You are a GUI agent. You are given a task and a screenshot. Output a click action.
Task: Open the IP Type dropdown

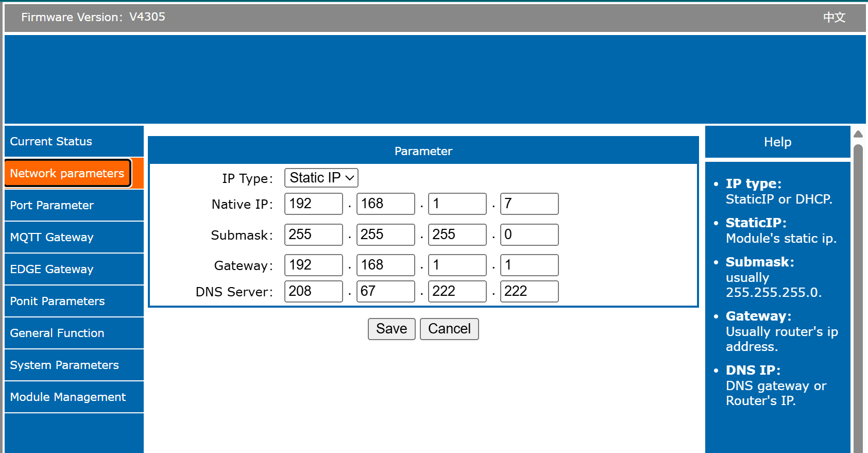coord(321,178)
